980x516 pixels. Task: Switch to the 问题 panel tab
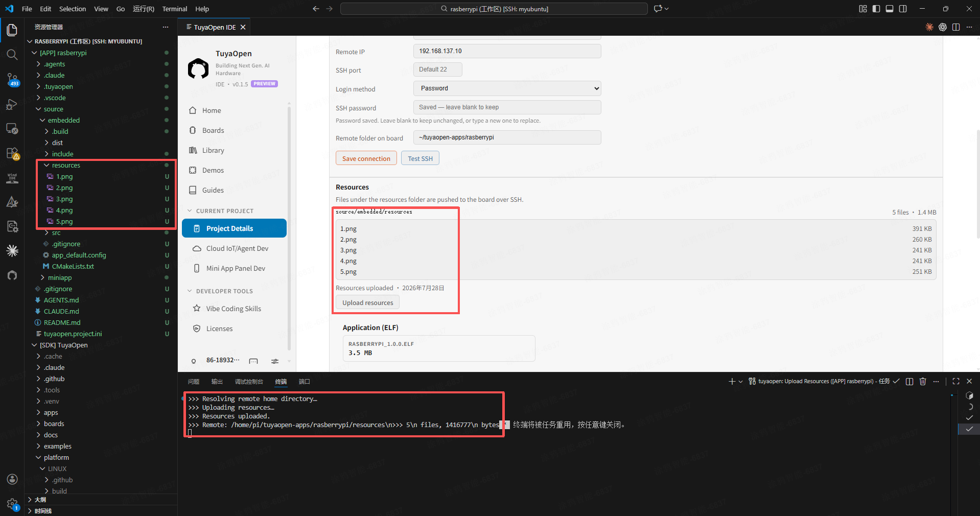coord(194,382)
